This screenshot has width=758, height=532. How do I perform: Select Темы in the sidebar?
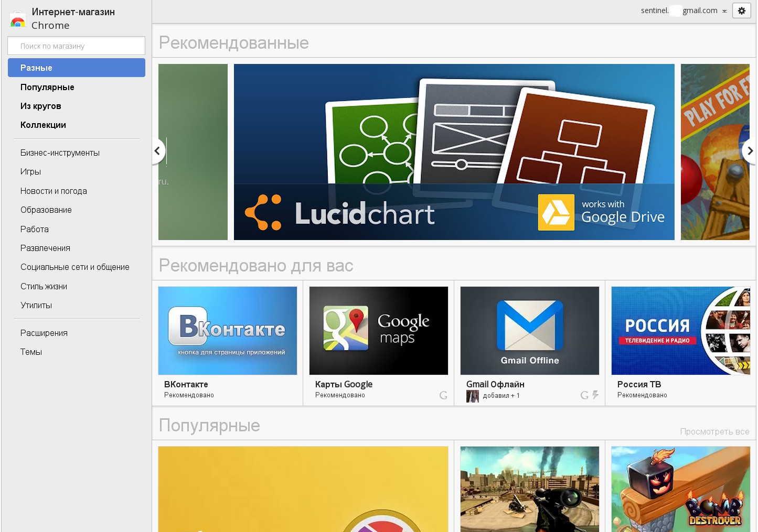click(31, 352)
